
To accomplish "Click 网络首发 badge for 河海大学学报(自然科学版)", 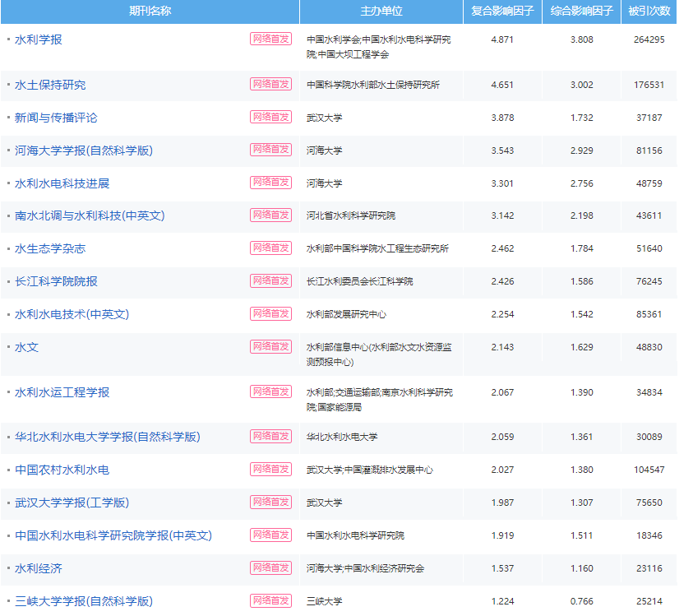I will pos(271,150).
